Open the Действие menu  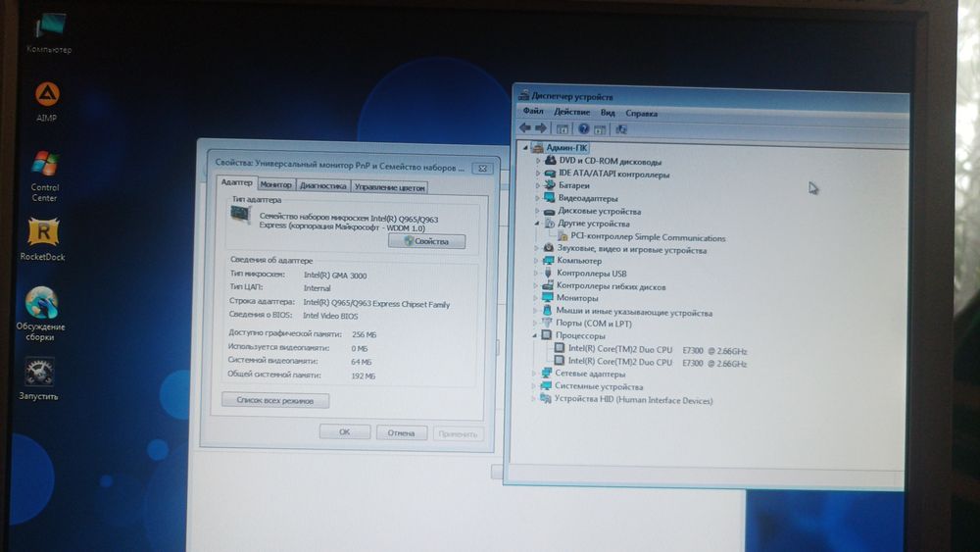coord(571,112)
